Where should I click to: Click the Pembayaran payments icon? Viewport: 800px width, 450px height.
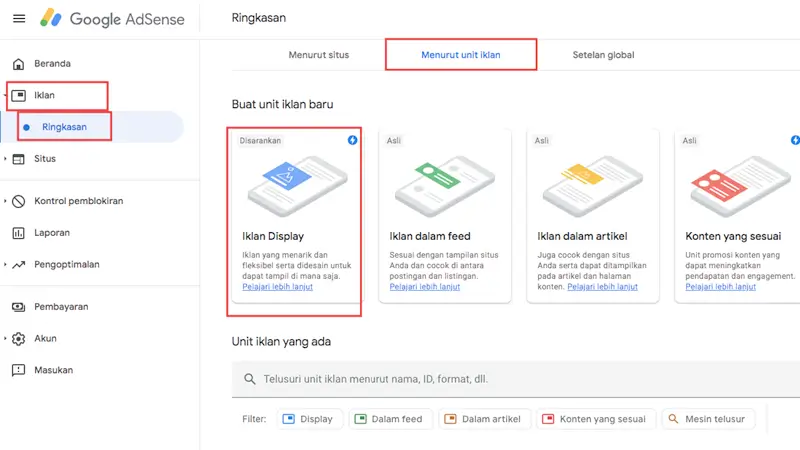[x=18, y=307]
